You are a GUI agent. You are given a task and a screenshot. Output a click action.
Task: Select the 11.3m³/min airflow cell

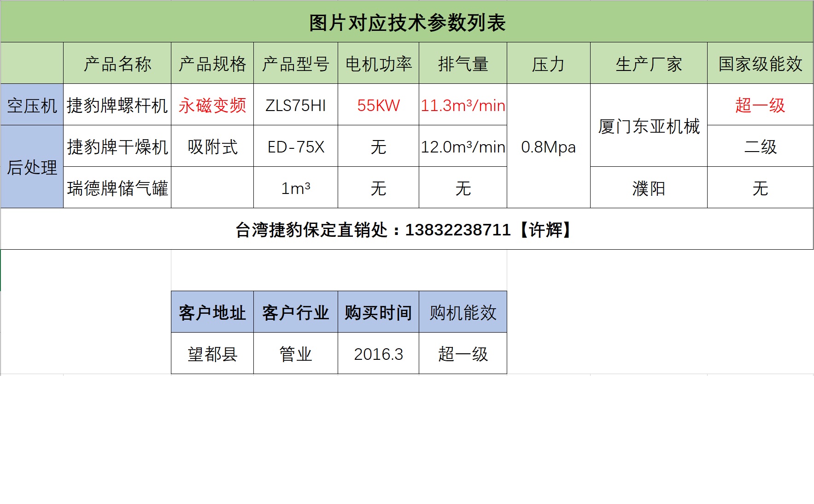tap(463, 105)
